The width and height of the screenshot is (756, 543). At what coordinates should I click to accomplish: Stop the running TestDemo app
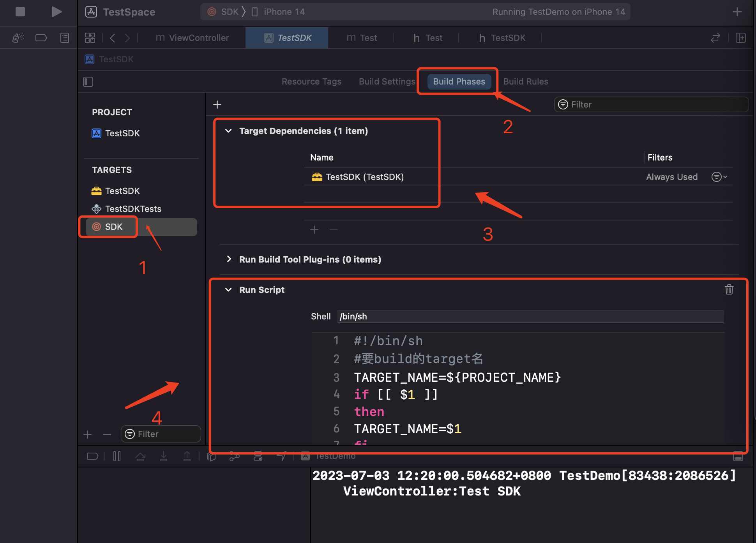coord(20,12)
